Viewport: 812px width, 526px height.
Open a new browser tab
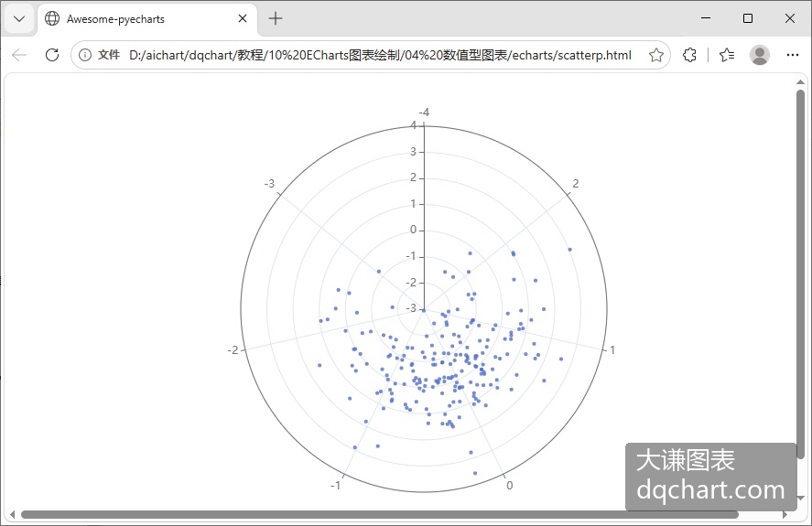coord(276,18)
